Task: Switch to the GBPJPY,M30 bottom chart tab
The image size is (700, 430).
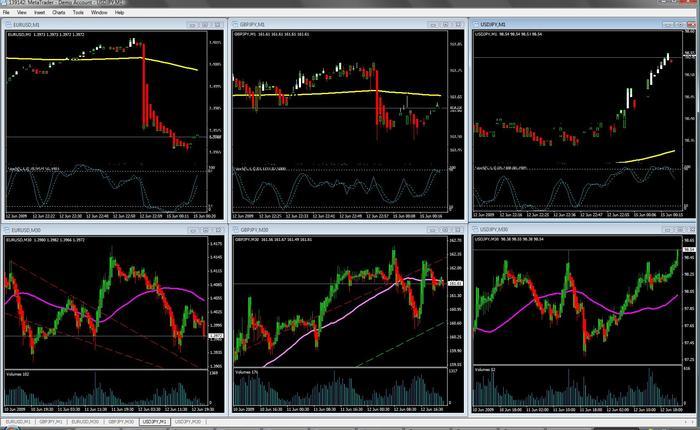Action: click(x=121, y=422)
